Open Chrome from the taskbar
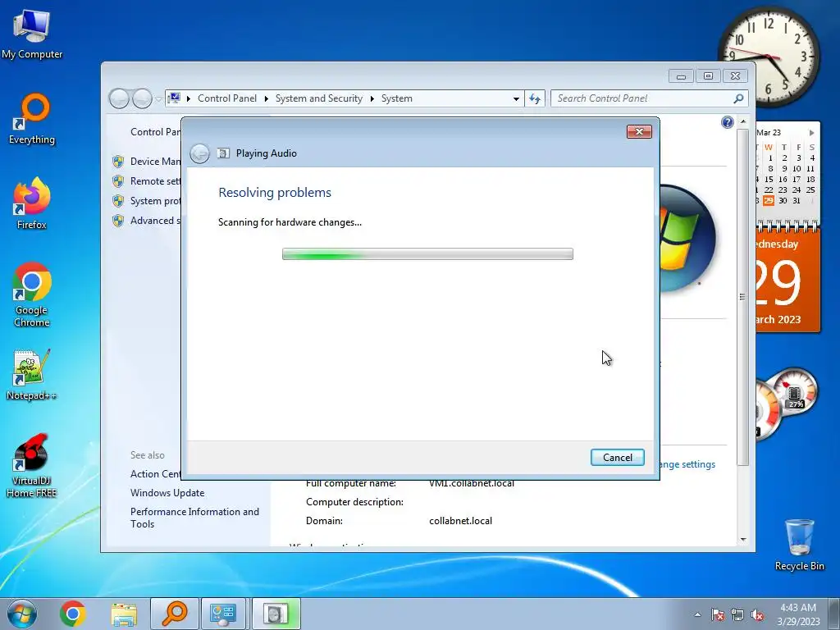The image size is (840, 630). [73, 614]
